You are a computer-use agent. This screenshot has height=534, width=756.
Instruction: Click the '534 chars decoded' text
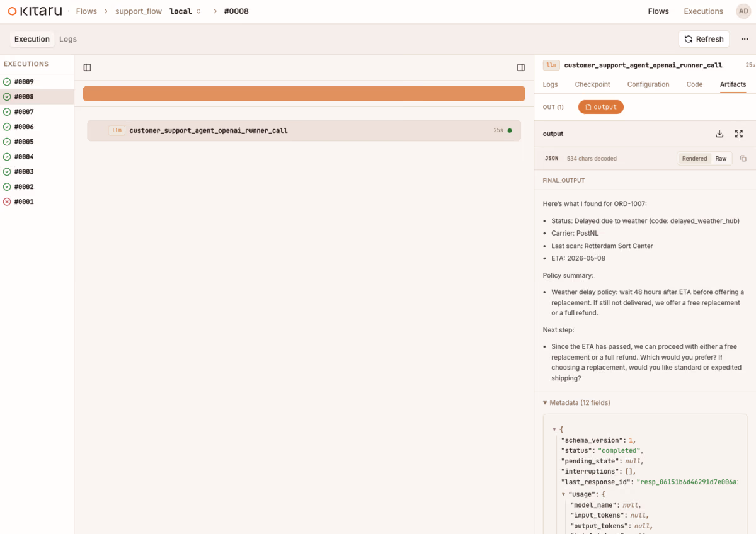(x=592, y=159)
